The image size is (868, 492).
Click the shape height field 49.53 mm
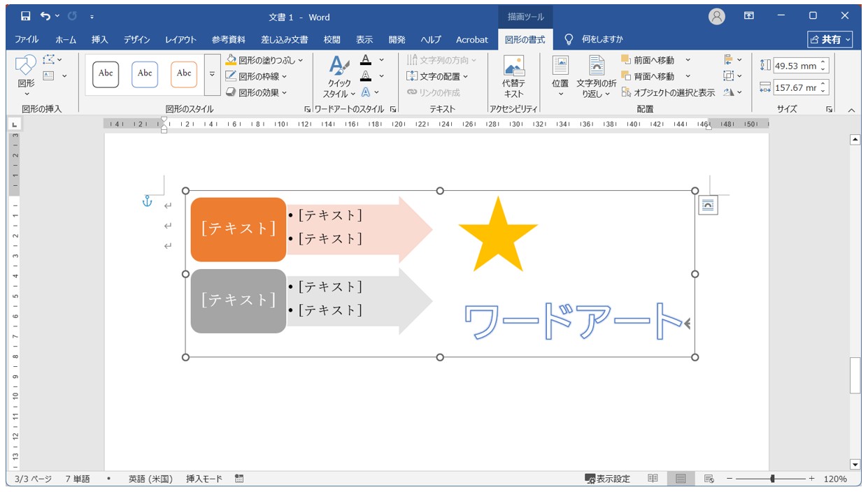[801, 66]
